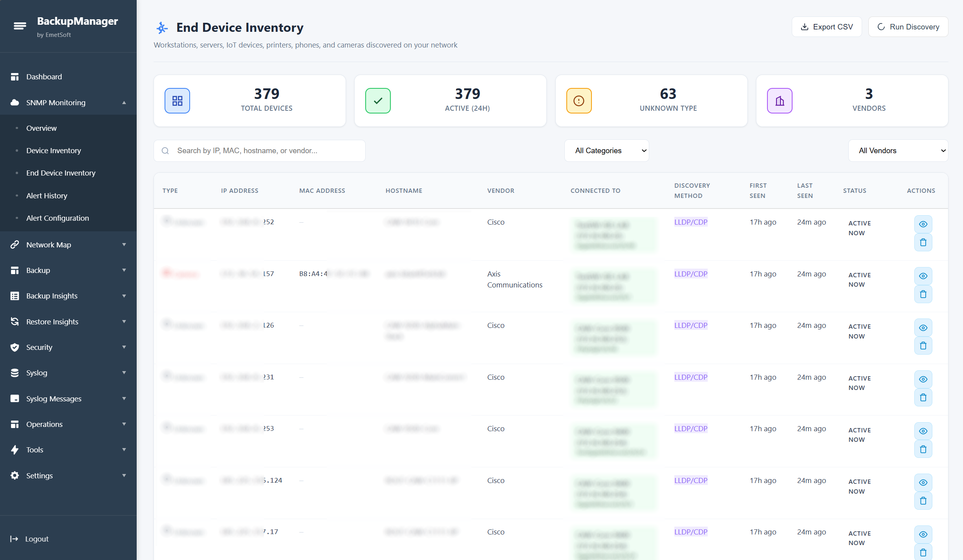Click the Run Discovery button
The width and height of the screenshot is (963, 560).
(908, 27)
